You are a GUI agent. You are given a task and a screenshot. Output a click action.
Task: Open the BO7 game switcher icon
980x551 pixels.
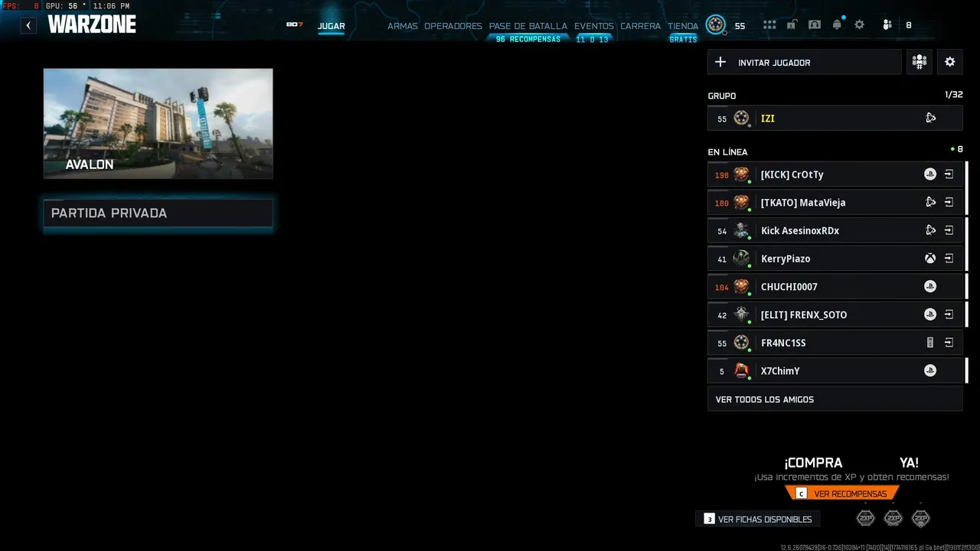295,24
